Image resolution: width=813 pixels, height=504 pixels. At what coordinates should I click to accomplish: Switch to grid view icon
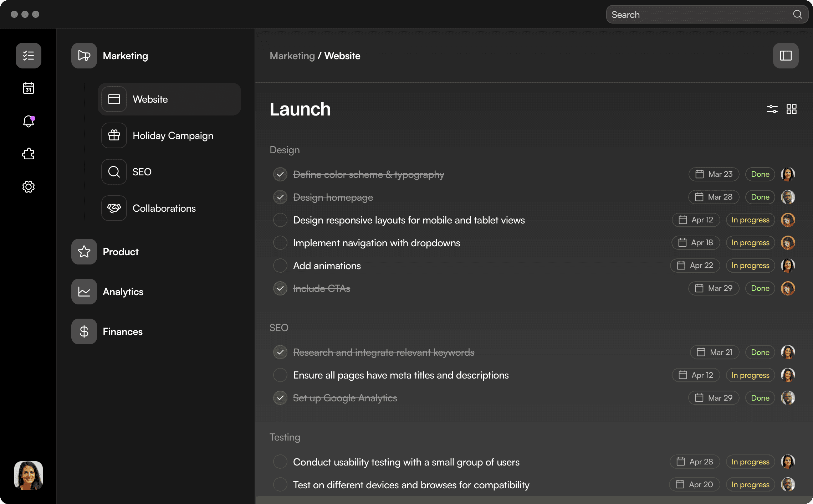791,109
